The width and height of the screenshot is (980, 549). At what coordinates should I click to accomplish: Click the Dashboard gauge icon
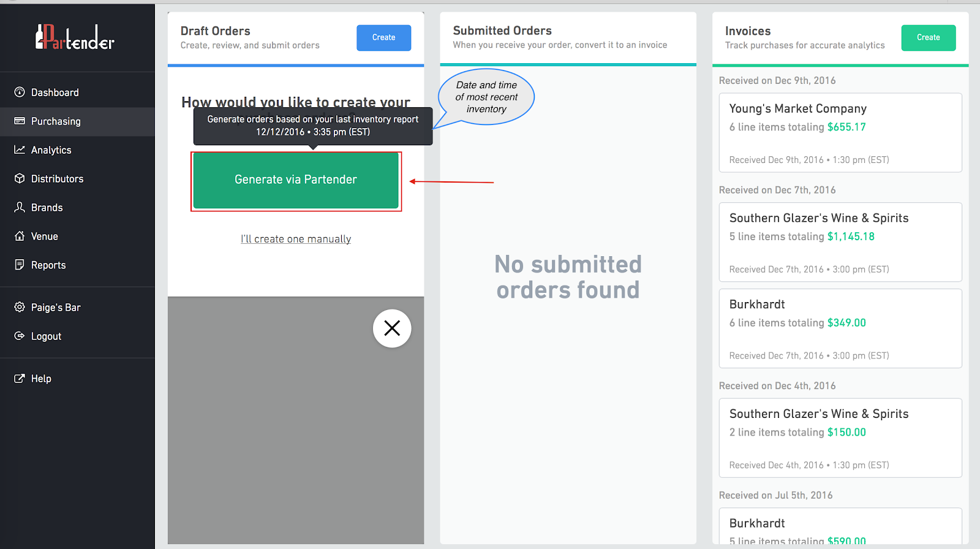tap(20, 92)
